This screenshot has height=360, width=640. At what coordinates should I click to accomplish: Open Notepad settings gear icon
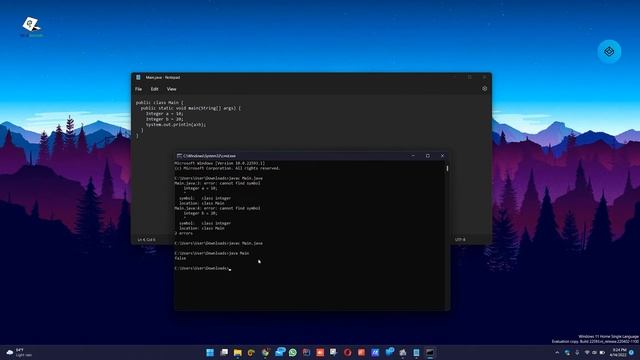(x=484, y=89)
